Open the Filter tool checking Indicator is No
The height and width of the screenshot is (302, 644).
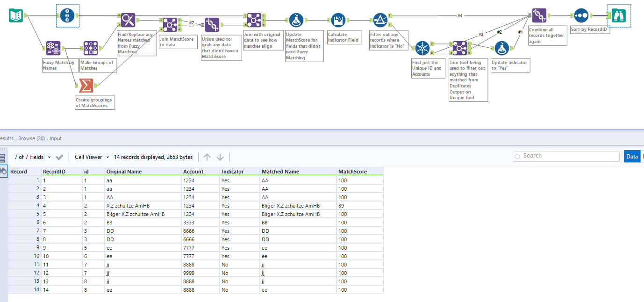pos(380,20)
